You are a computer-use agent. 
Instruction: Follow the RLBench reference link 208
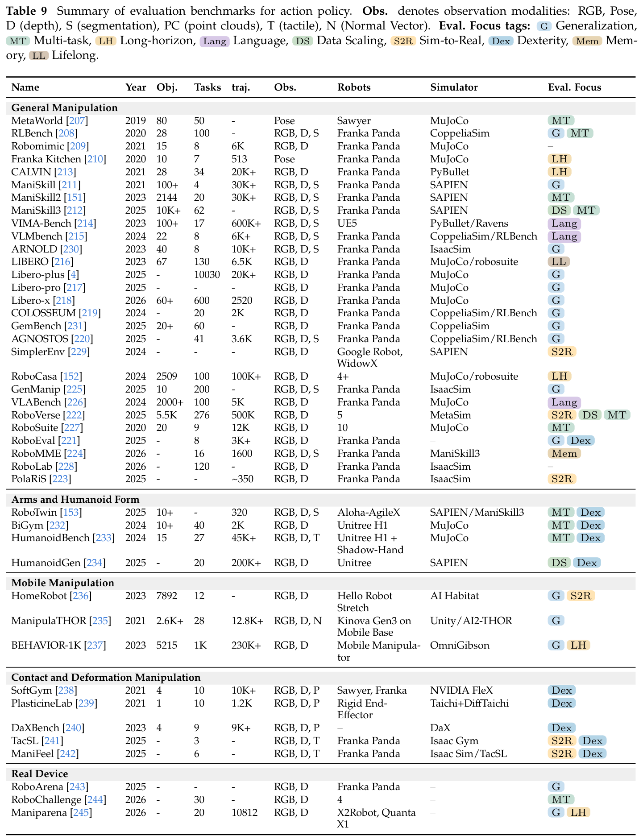pyautogui.click(x=66, y=133)
